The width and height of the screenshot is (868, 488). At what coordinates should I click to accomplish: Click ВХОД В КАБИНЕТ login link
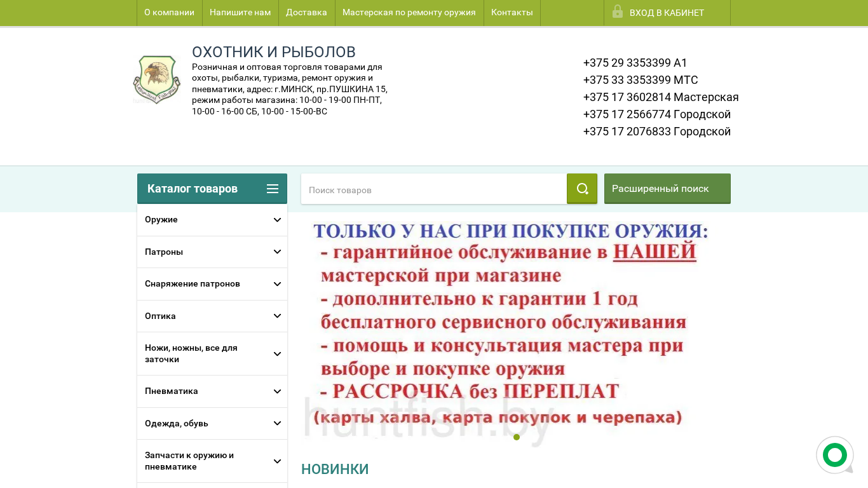click(667, 13)
